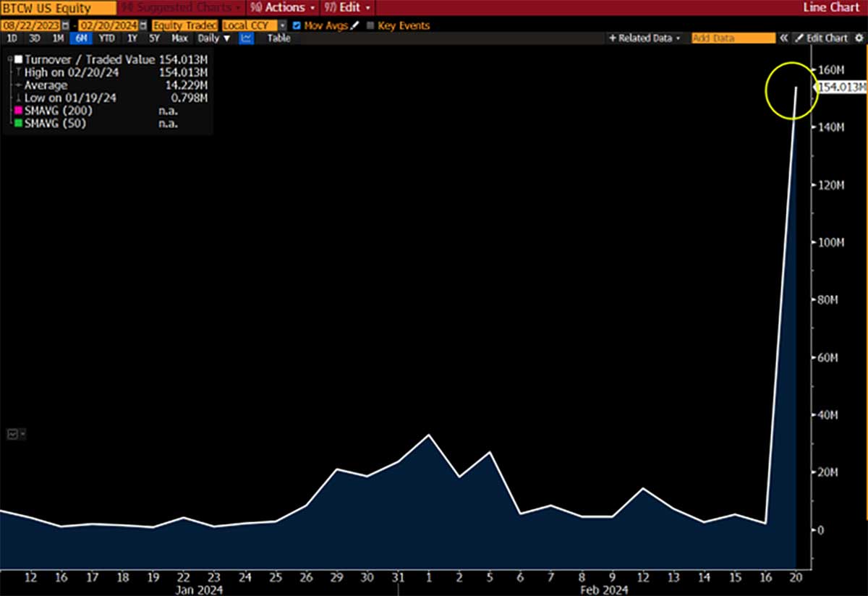Screen dimensions: 868x596
Task: Open chart settings gear icon
Action: [859, 38]
